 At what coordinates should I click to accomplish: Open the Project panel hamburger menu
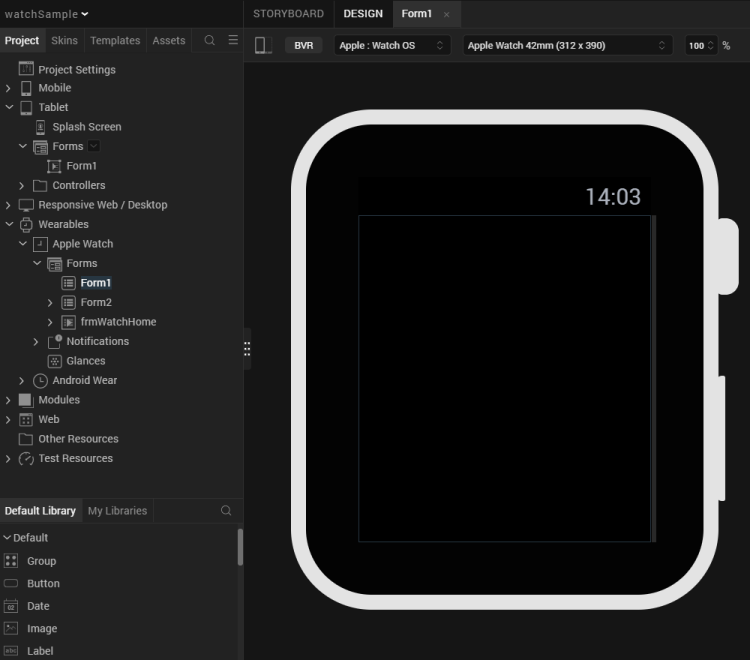[x=233, y=41]
